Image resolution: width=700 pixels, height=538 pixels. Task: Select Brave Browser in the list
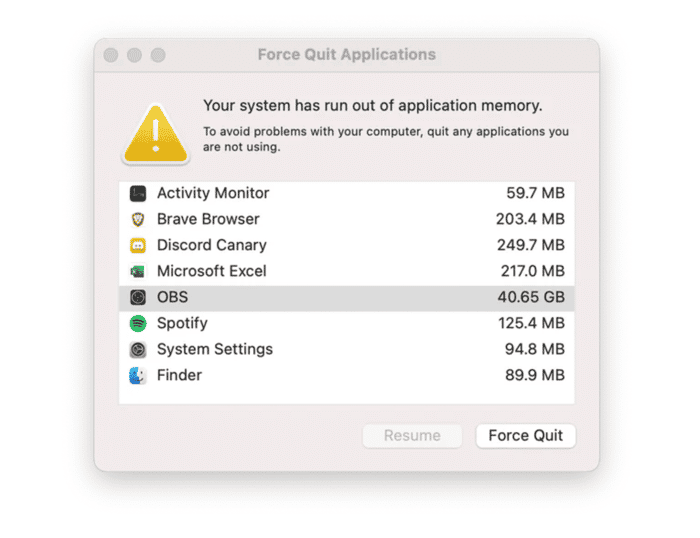(x=208, y=219)
